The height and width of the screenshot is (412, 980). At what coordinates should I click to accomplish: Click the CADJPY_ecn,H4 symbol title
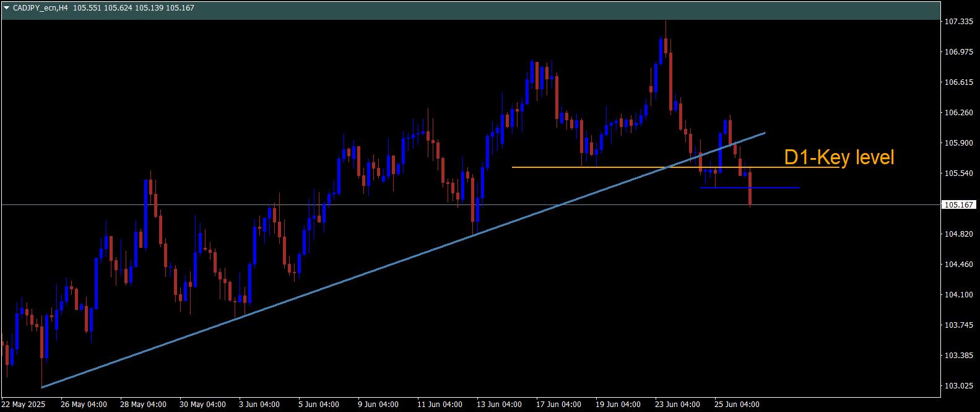click(x=40, y=8)
